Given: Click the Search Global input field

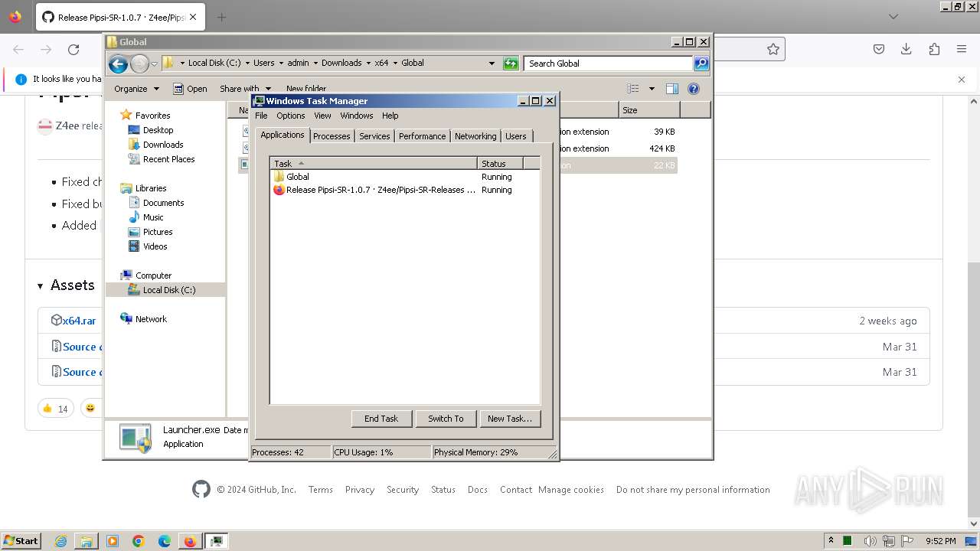Looking at the screenshot, I should [x=609, y=64].
